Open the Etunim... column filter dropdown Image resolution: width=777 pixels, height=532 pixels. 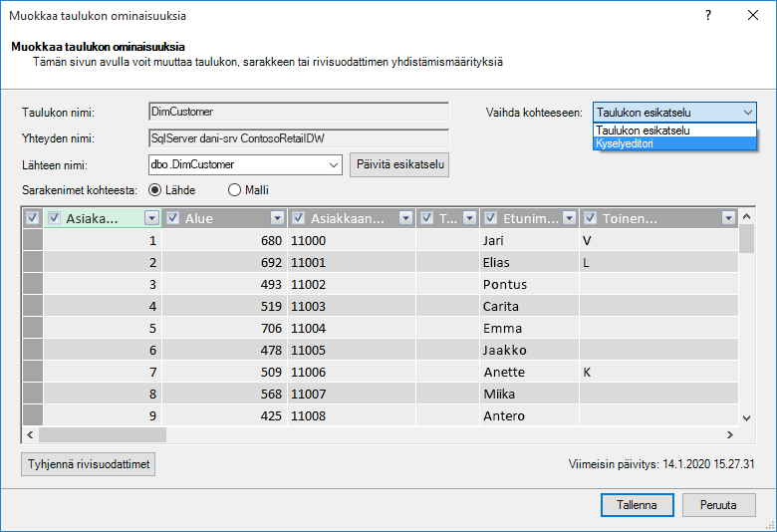570,217
